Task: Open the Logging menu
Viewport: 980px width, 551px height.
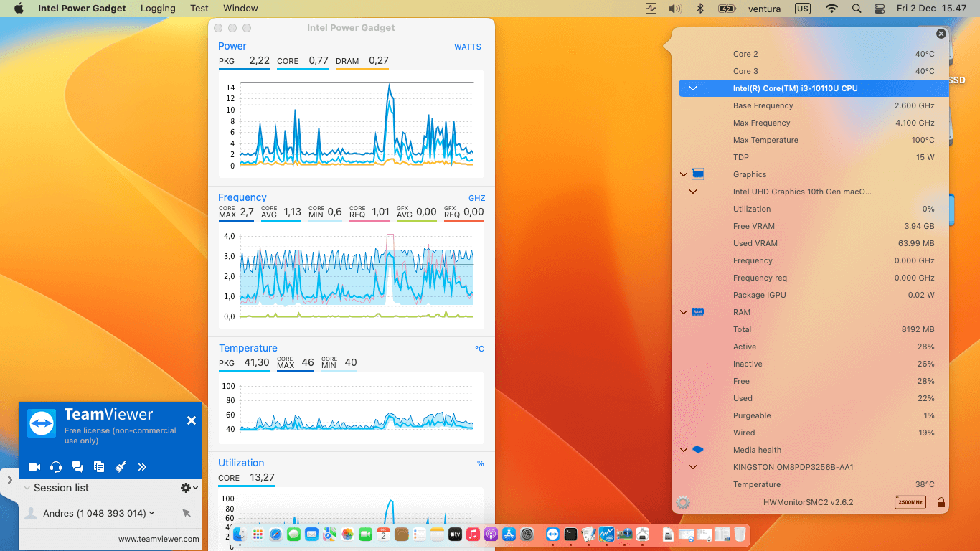Action: 158,9
